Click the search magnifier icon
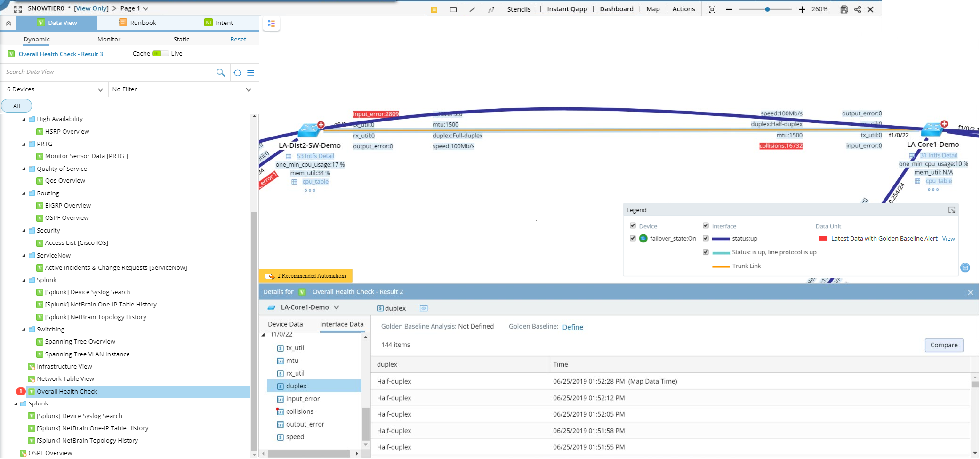The width and height of the screenshot is (980, 459). point(220,72)
